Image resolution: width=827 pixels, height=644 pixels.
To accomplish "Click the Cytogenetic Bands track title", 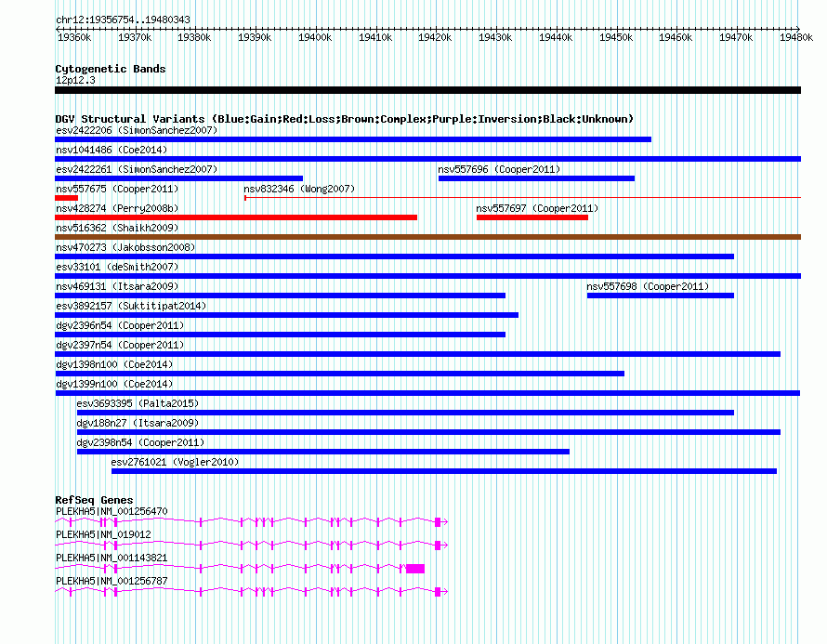I will (111, 69).
